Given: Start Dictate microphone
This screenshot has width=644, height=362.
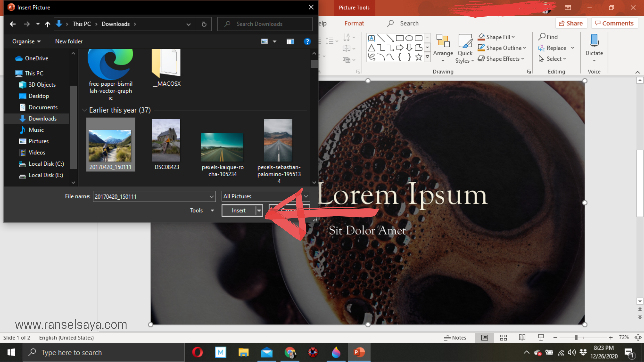Looking at the screenshot, I should point(594,40).
